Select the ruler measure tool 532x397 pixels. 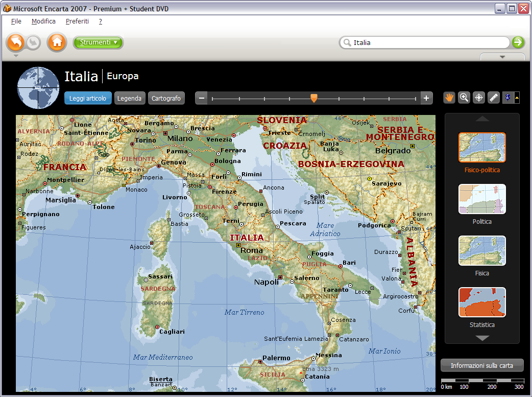[x=494, y=98]
